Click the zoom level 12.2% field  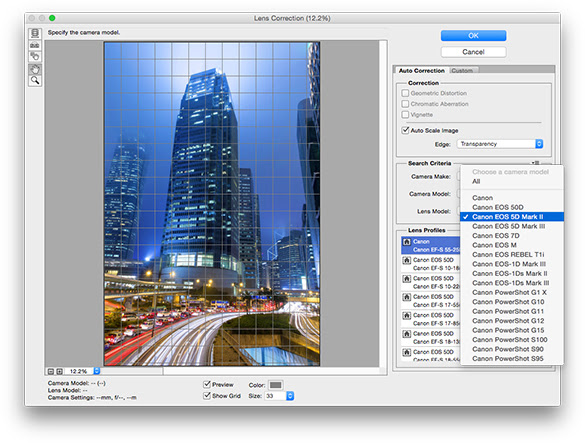79,371
